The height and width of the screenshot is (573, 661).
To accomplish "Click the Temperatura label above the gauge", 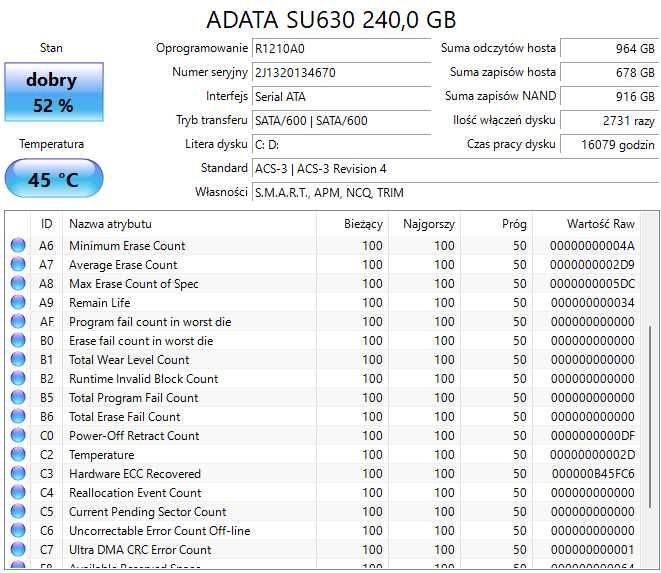I will (51, 144).
